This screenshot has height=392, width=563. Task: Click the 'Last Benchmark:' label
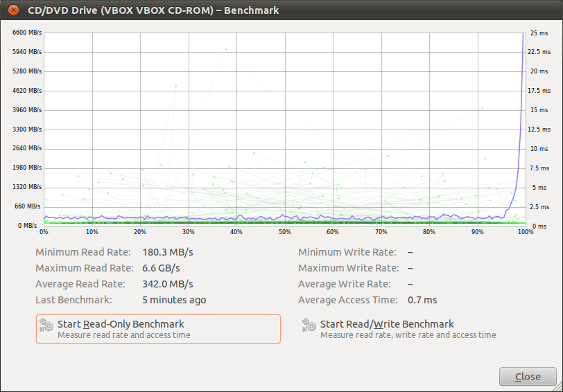coord(73,300)
